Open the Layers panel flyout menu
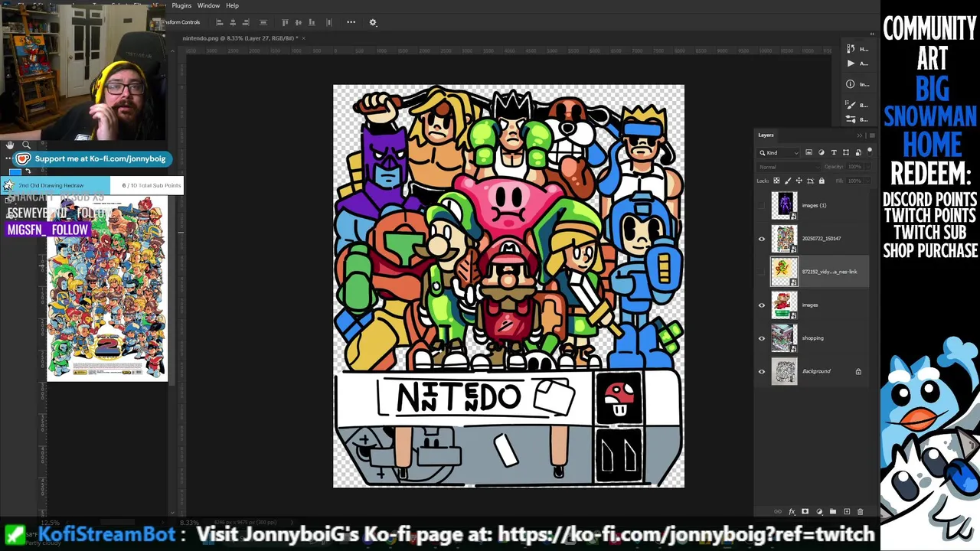The height and width of the screenshot is (551, 980). pyautogui.click(x=871, y=135)
